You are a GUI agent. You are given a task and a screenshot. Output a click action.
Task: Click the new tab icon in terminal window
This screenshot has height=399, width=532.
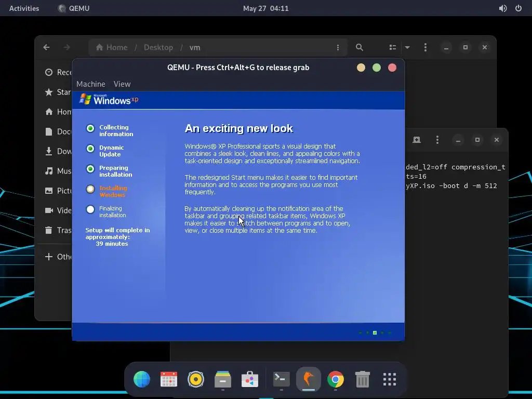(417, 140)
